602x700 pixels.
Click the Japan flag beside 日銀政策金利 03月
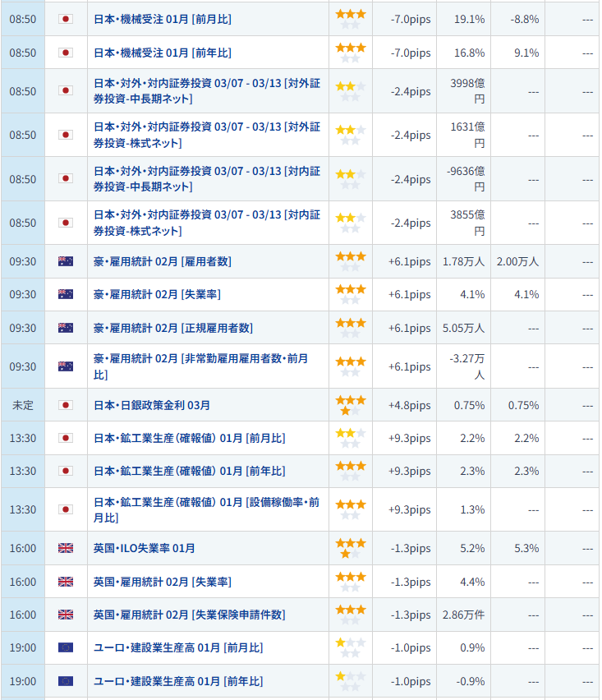[66, 405]
